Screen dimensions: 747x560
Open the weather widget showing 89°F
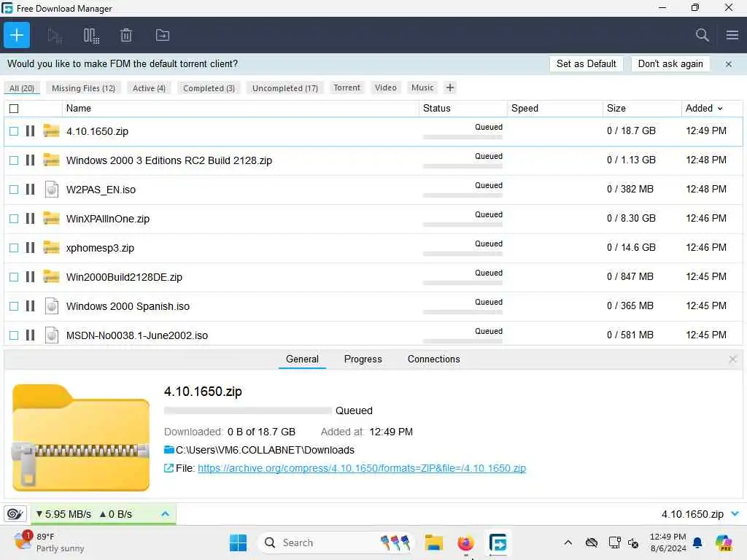point(49,542)
